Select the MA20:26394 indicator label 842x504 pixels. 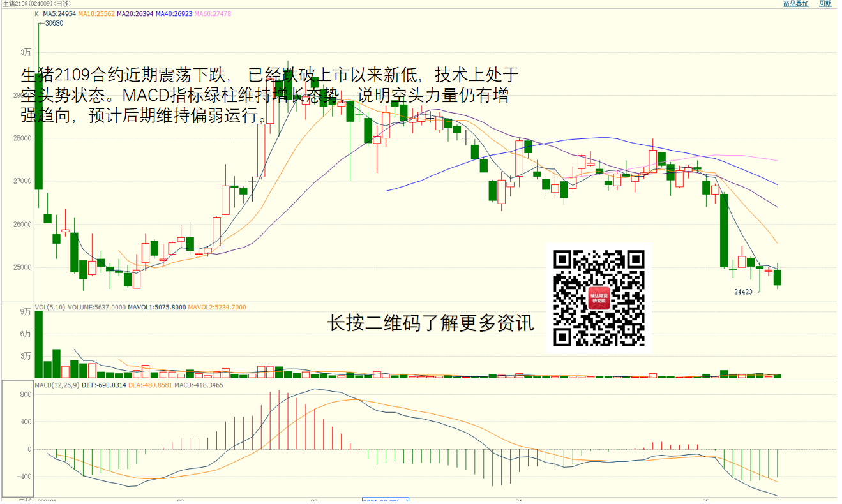135,13
